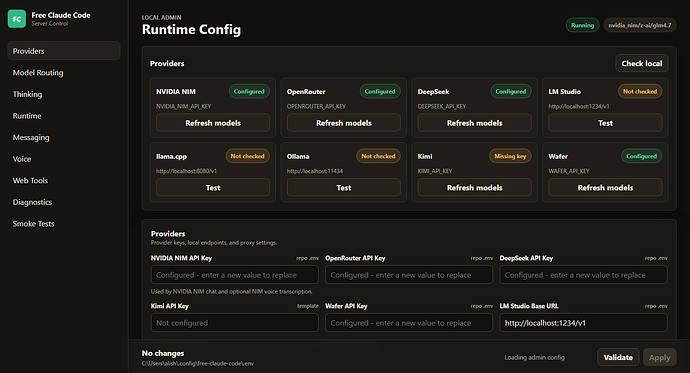Select the NVIDIA_NIM_API_KEY text
Image resolution: width=690 pixels, height=373 pixels.
184,106
